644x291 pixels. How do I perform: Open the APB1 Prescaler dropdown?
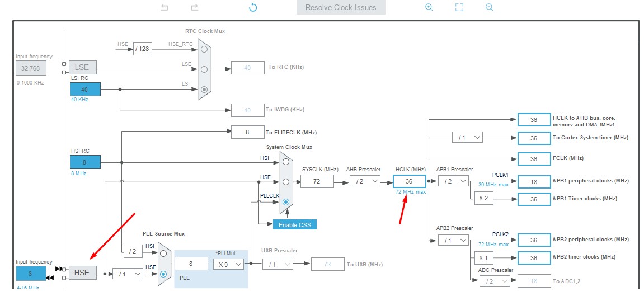click(x=453, y=181)
